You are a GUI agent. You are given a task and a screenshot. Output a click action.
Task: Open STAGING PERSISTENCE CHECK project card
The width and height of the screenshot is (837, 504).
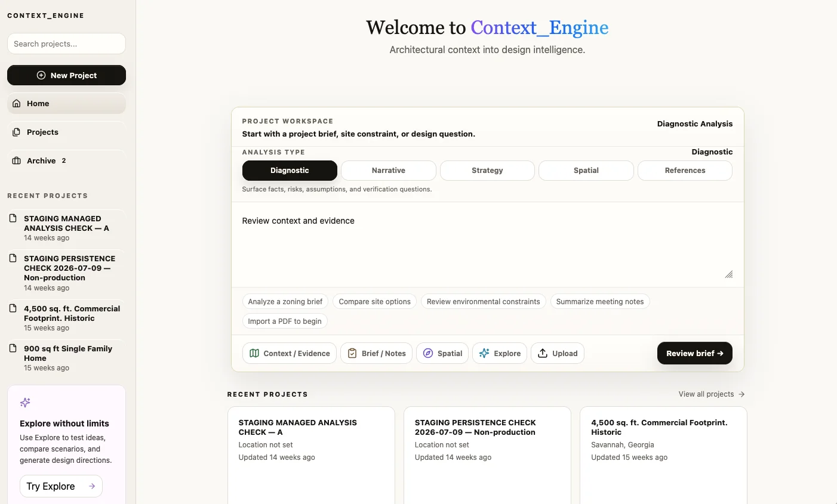487,456
